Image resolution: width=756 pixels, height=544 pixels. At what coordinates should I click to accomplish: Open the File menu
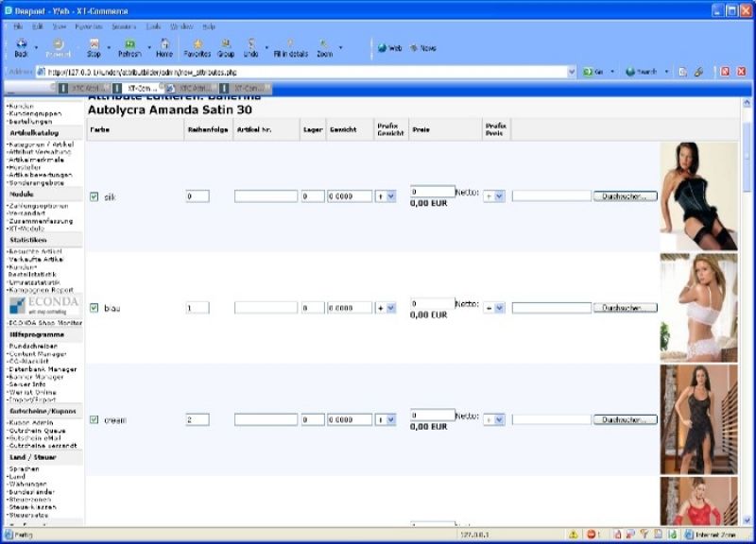coord(18,26)
